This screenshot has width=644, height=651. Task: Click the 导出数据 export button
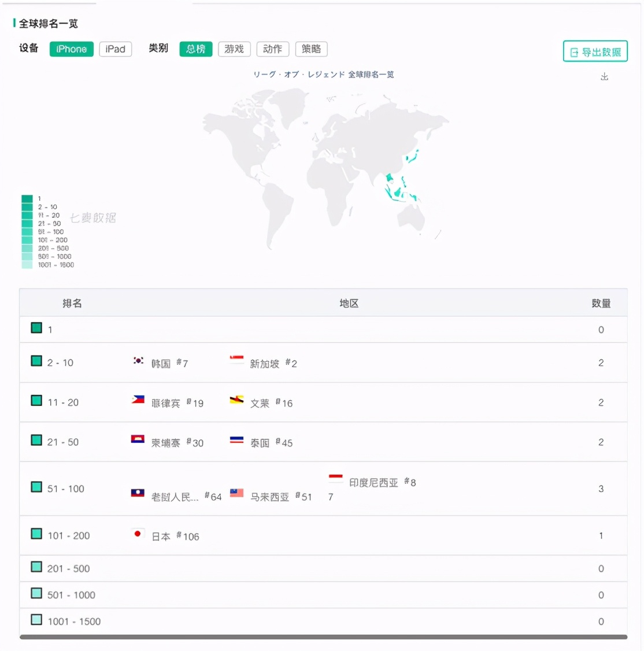[x=595, y=51]
